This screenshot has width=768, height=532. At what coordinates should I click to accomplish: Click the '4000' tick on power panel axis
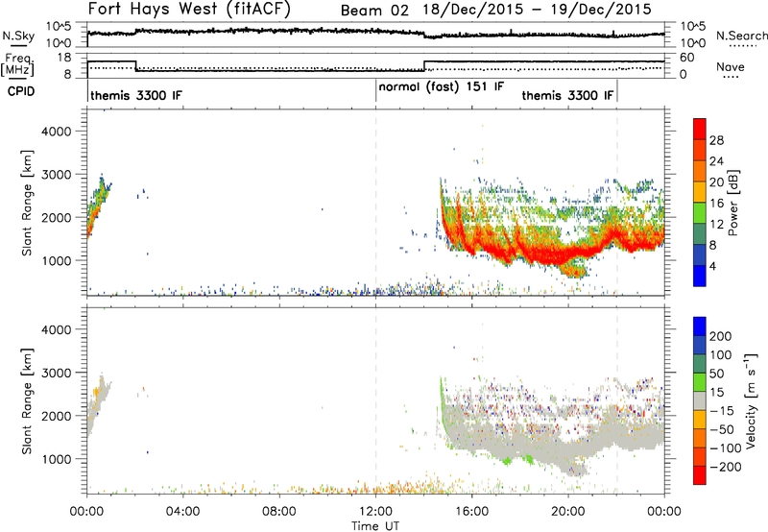pyautogui.click(x=56, y=132)
